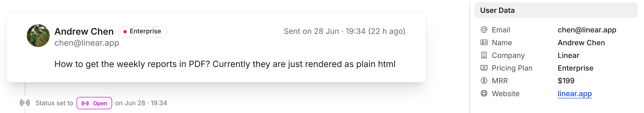Click the globe Website icon
The image size is (644, 113).
click(484, 93)
